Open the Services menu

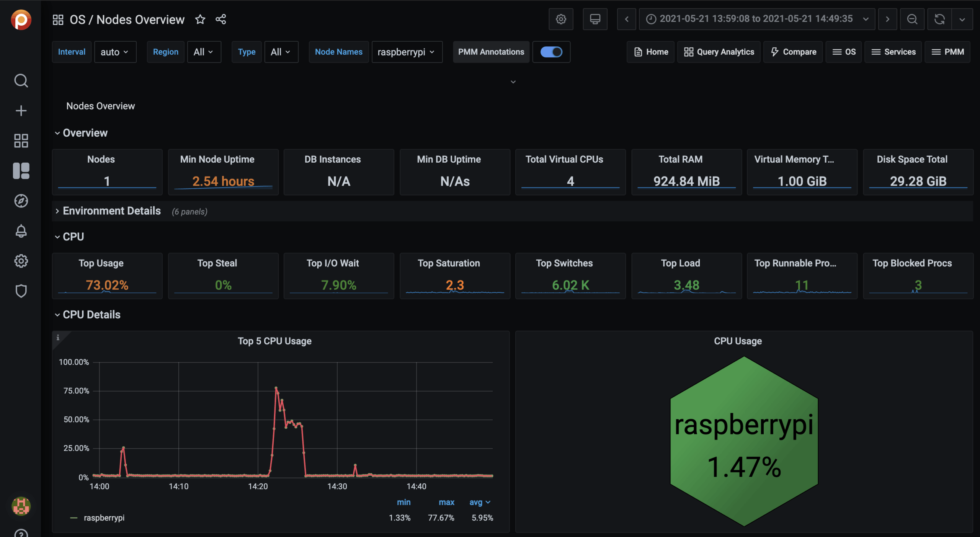893,52
